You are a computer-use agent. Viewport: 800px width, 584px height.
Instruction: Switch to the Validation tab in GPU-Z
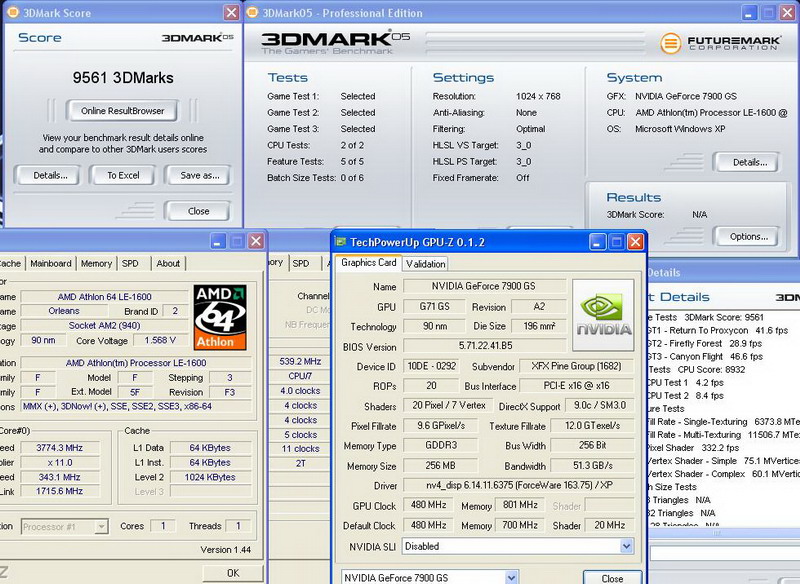pyautogui.click(x=426, y=264)
